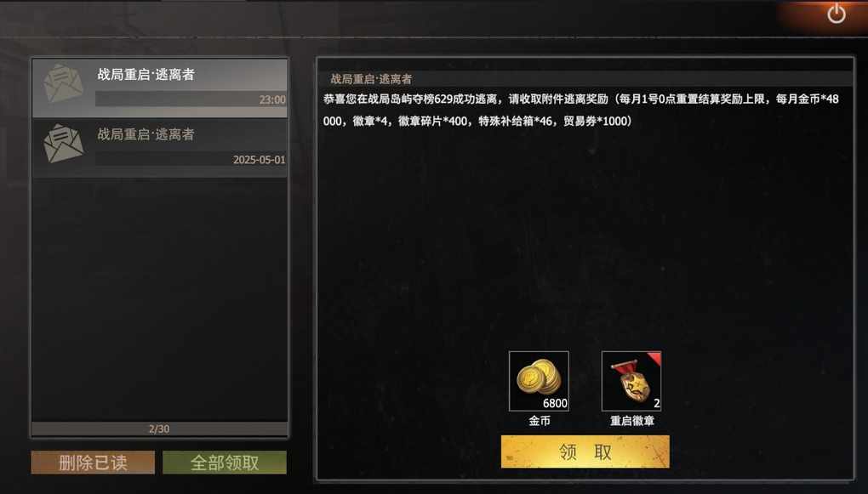Click the envelope icon of second mail
This screenshot has width=868, height=494.
pos(63,144)
